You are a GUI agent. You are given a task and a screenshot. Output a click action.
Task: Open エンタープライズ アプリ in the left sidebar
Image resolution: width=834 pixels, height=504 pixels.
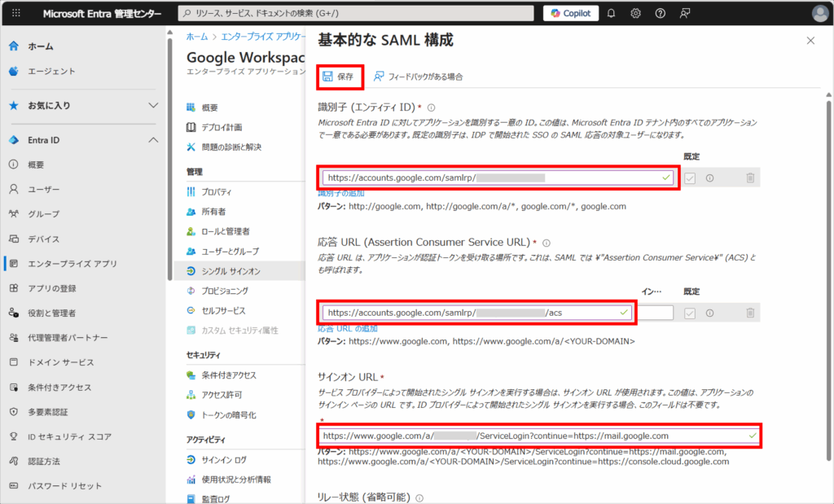click(x=72, y=264)
